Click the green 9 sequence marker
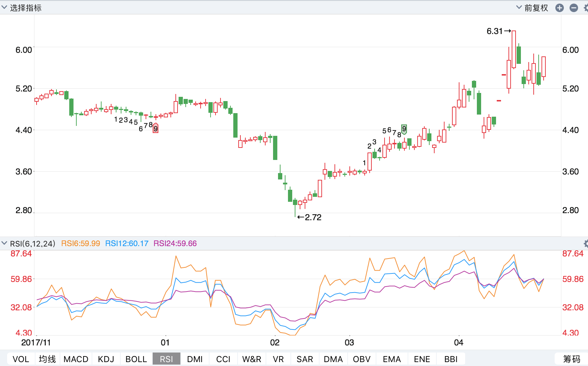The width and height of the screenshot is (588, 366). coord(404,129)
